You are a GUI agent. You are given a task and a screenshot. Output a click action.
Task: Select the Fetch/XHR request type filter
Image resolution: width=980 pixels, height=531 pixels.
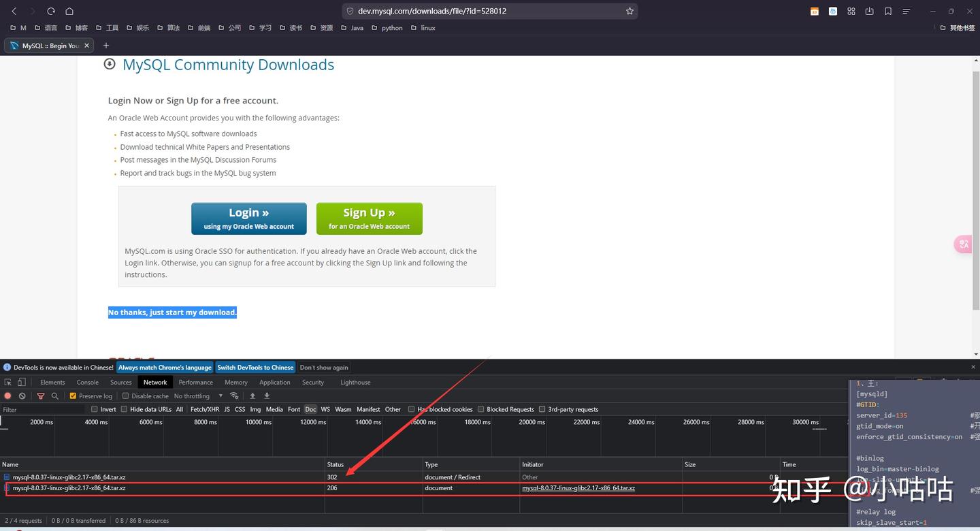pos(205,409)
